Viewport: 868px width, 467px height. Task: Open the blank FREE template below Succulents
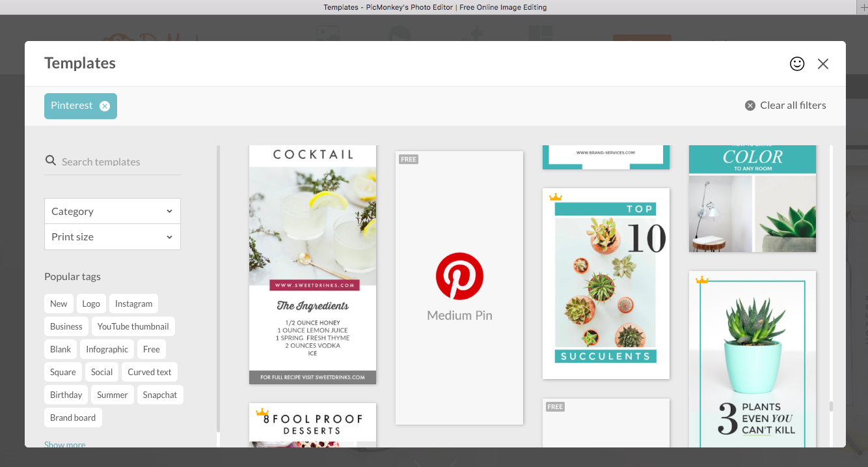tap(606, 423)
